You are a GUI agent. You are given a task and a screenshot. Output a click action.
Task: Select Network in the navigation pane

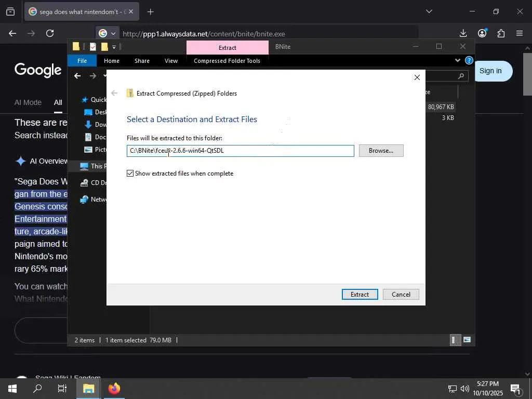[x=93, y=199]
